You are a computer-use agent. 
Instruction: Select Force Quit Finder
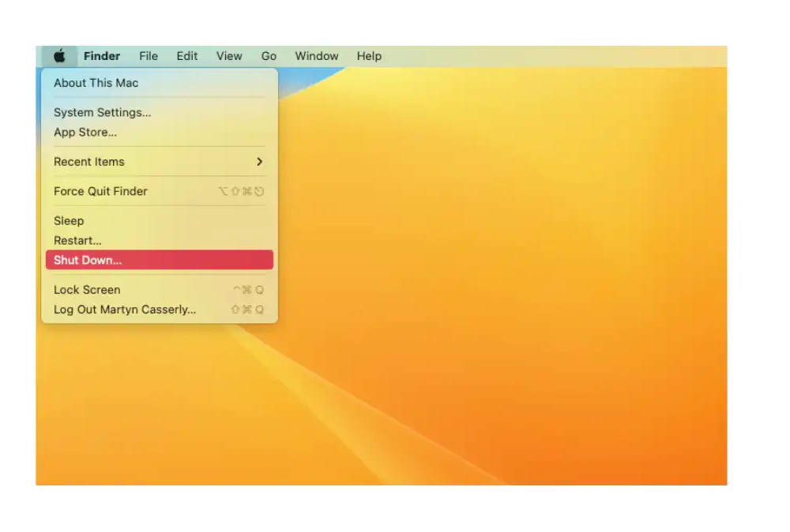pos(160,191)
